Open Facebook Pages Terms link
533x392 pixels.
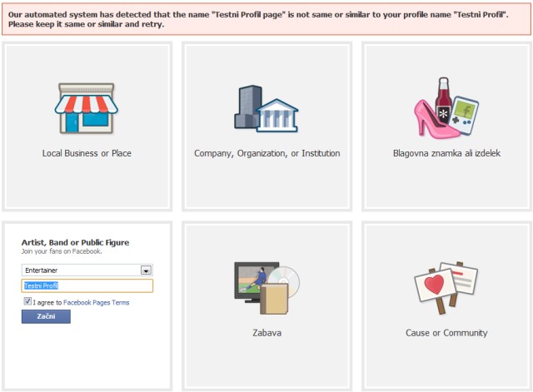[97, 302]
